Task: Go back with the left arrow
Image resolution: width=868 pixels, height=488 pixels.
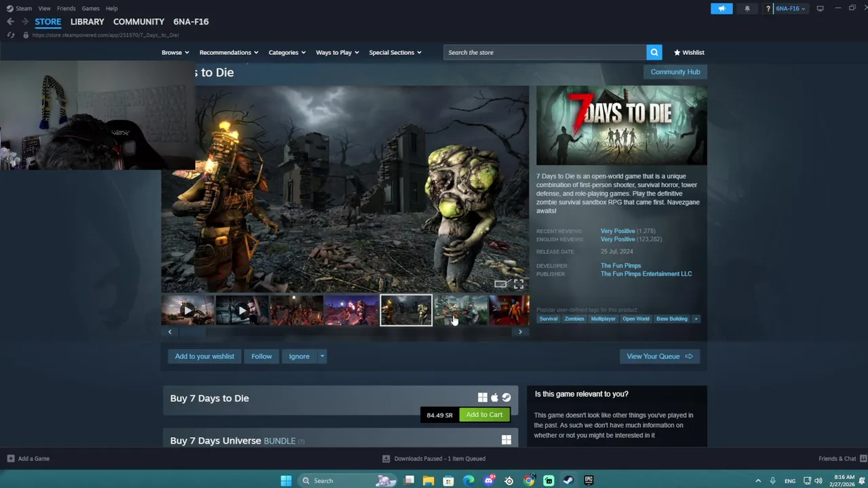Action: tap(10, 22)
